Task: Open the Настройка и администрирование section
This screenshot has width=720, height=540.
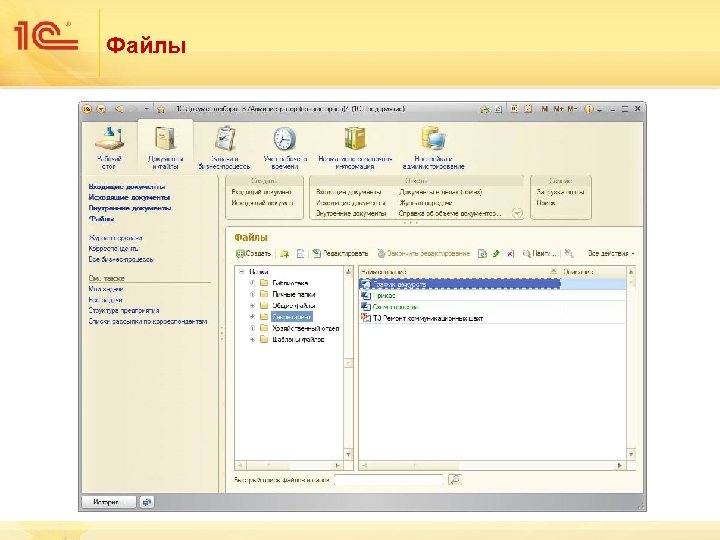Action: [433, 147]
